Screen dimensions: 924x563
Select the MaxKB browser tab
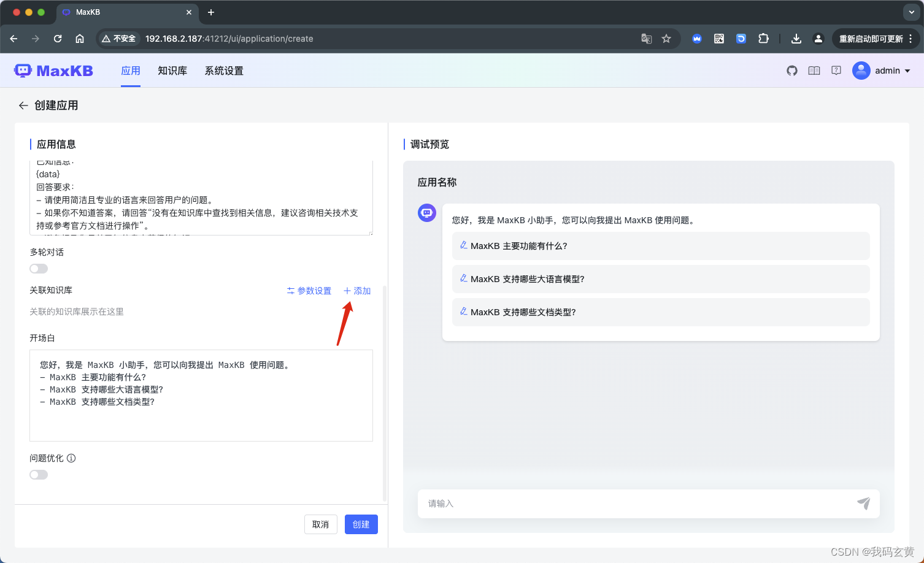pyautogui.click(x=126, y=12)
